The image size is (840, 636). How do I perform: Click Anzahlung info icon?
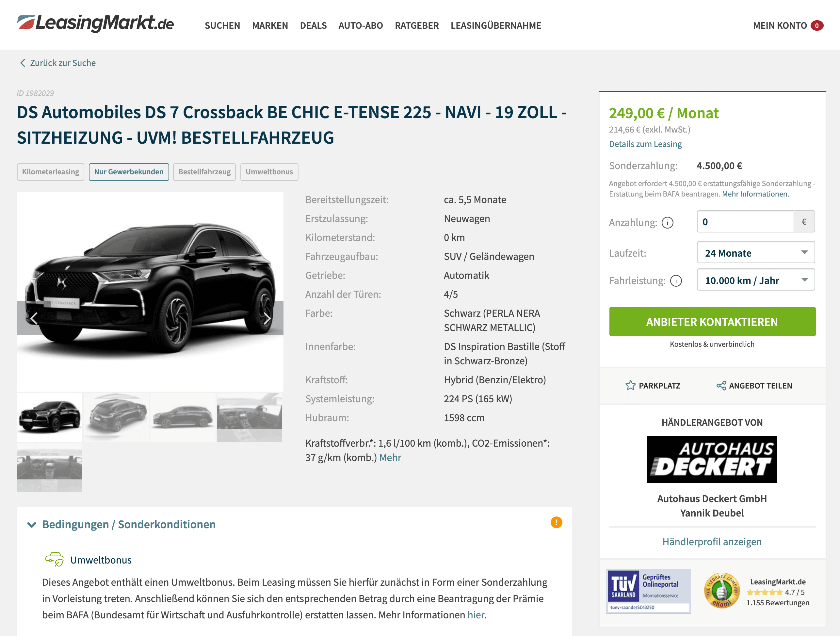coord(667,223)
